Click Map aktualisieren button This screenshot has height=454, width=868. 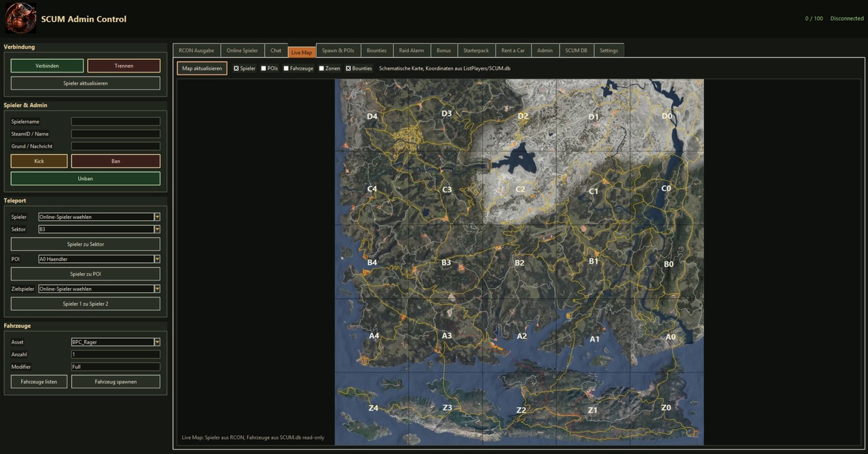[x=202, y=68]
